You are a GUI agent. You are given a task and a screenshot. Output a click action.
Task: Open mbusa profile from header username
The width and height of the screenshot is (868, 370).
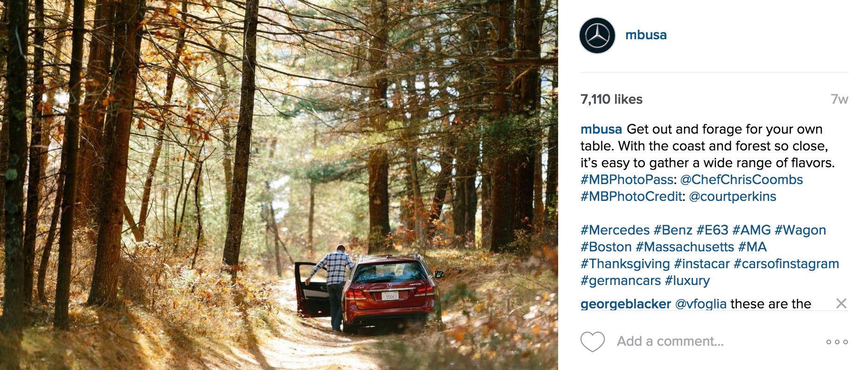tap(646, 35)
